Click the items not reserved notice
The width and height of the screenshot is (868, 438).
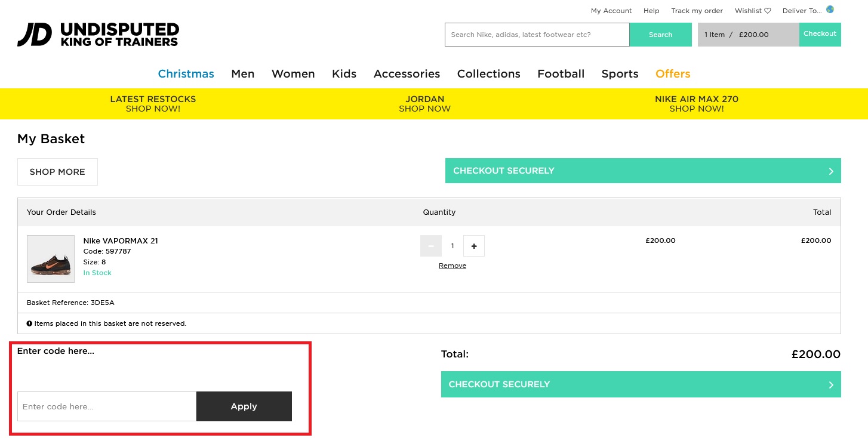[107, 323]
